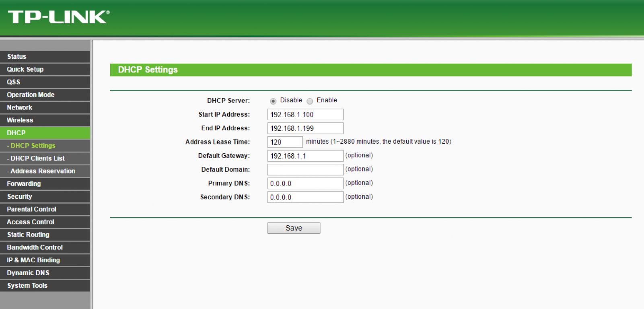Click the 'Secondary DNS:' label

(225, 197)
